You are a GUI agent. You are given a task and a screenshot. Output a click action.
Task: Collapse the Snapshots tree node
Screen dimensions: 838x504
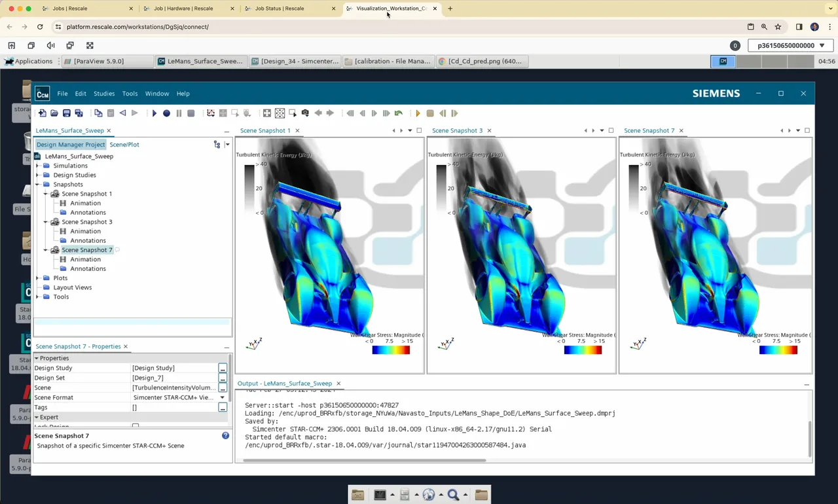(x=38, y=185)
